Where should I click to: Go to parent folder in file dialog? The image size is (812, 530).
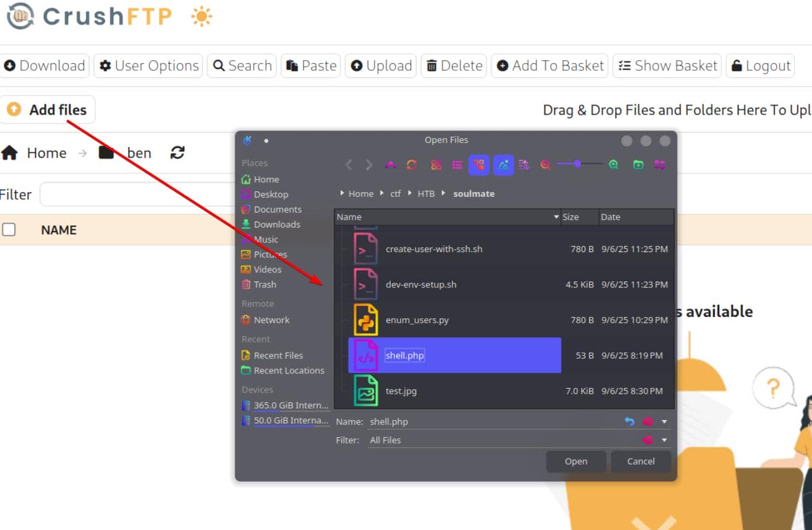click(x=391, y=164)
